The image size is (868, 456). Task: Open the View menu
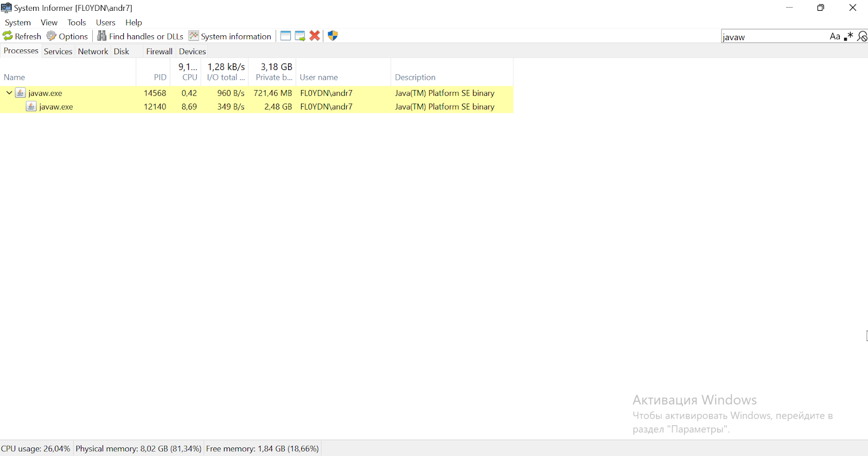point(49,22)
